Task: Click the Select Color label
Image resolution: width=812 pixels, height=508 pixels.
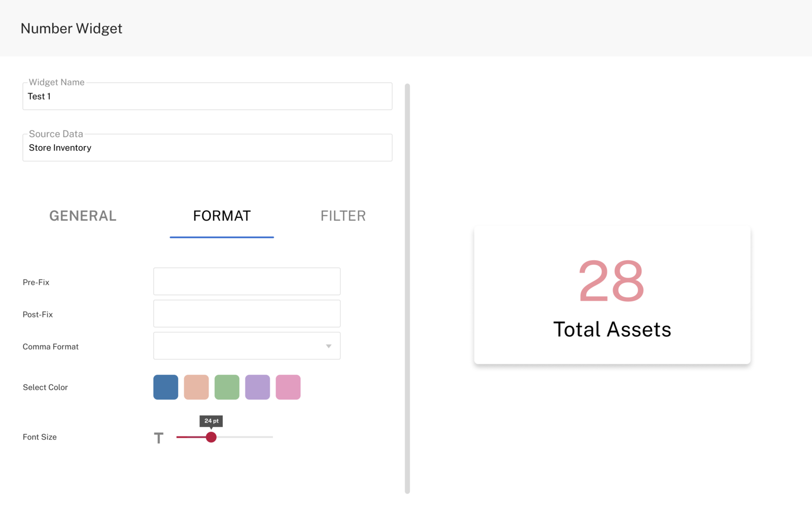Action: coord(45,387)
